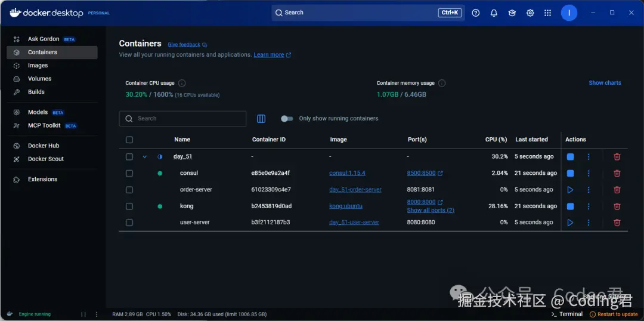Tick the select-all containers checkbox
Image resolution: width=644 pixels, height=321 pixels.
[x=129, y=140]
